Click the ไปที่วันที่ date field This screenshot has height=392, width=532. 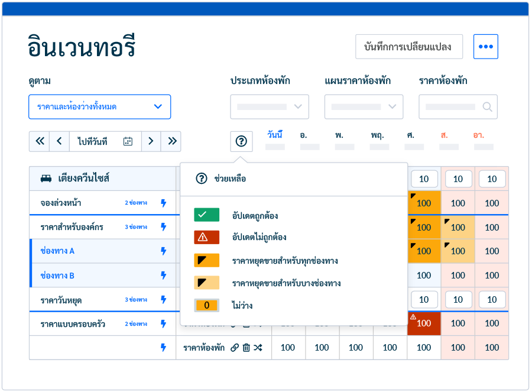pyautogui.click(x=95, y=141)
